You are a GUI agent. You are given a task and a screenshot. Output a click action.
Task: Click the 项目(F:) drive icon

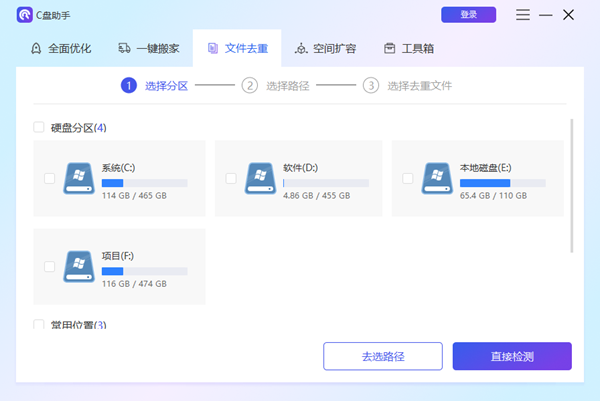click(x=80, y=266)
